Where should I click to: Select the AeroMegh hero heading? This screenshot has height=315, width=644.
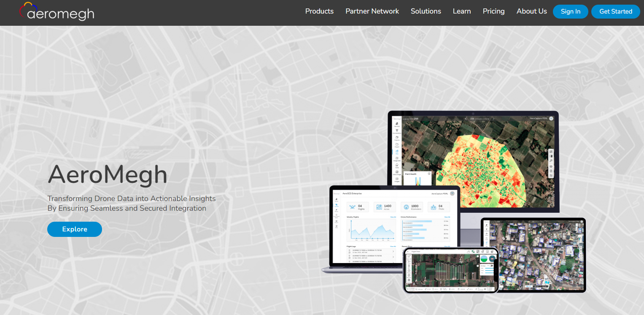click(x=108, y=174)
